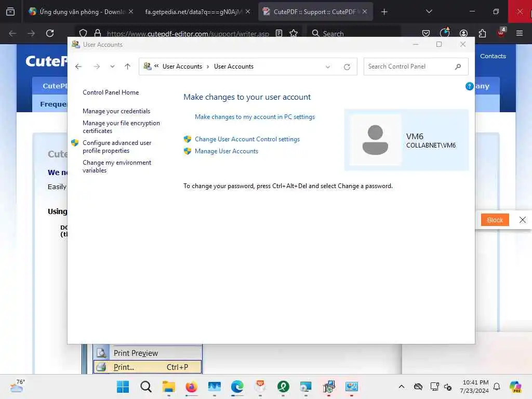Click search magnifier in Control Panel

pos(458,66)
